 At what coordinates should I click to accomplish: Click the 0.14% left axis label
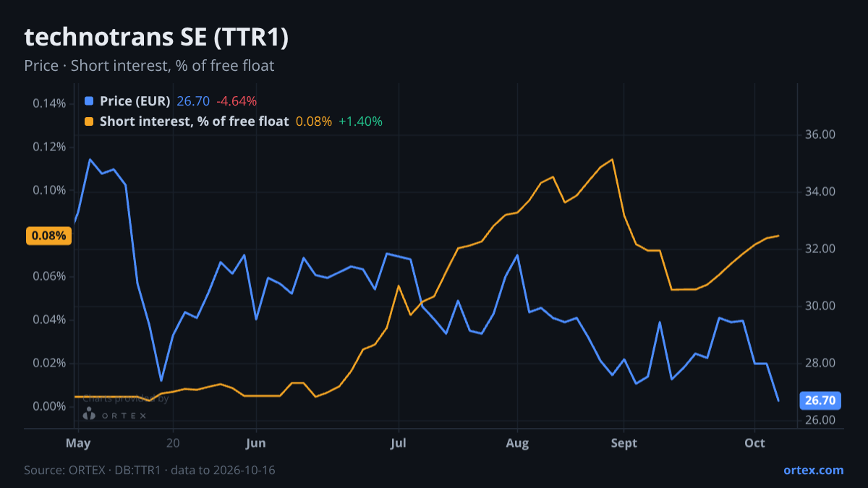49,103
